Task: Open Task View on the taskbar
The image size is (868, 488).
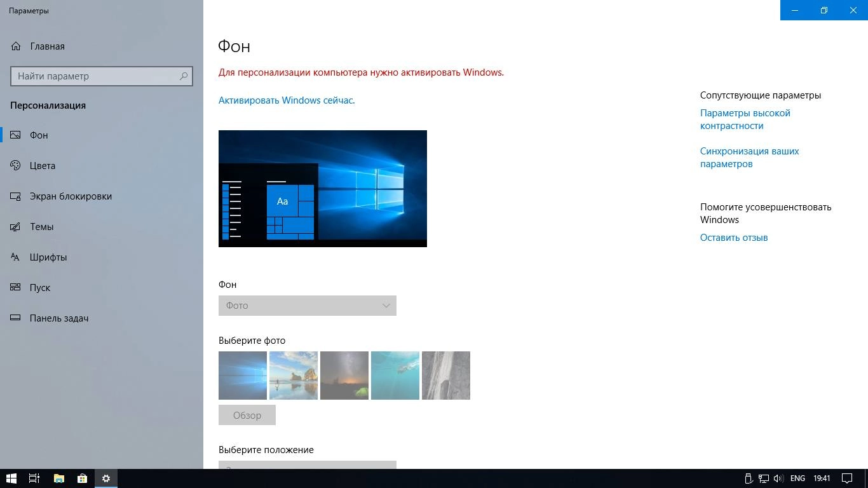Action: pyautogui.click(x=34, y=478)
